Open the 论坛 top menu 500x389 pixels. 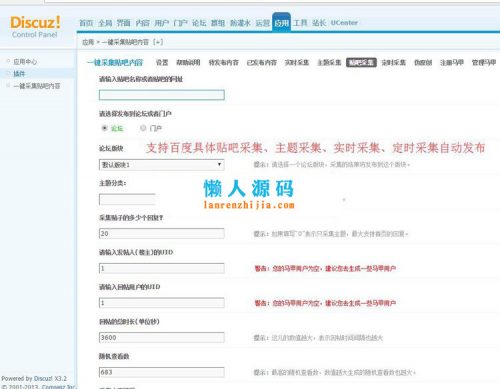click(x=199, y=23)
